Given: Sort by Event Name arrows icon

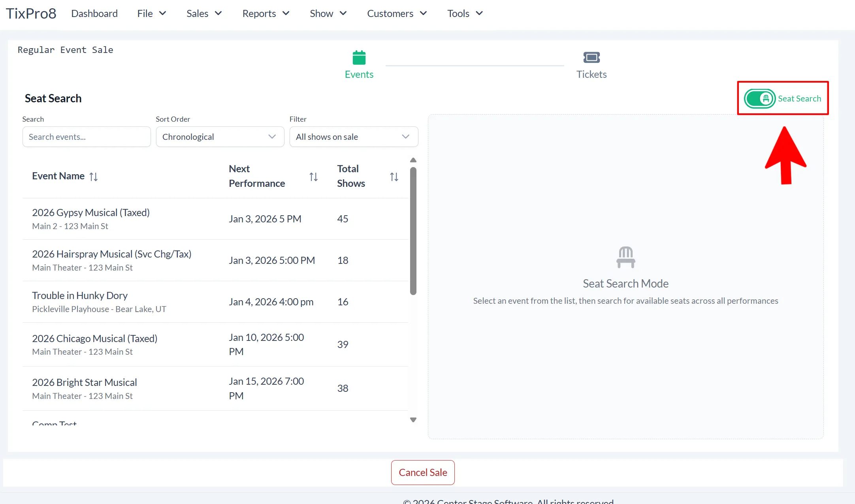Looking at the screenshot, I should 93,177.
